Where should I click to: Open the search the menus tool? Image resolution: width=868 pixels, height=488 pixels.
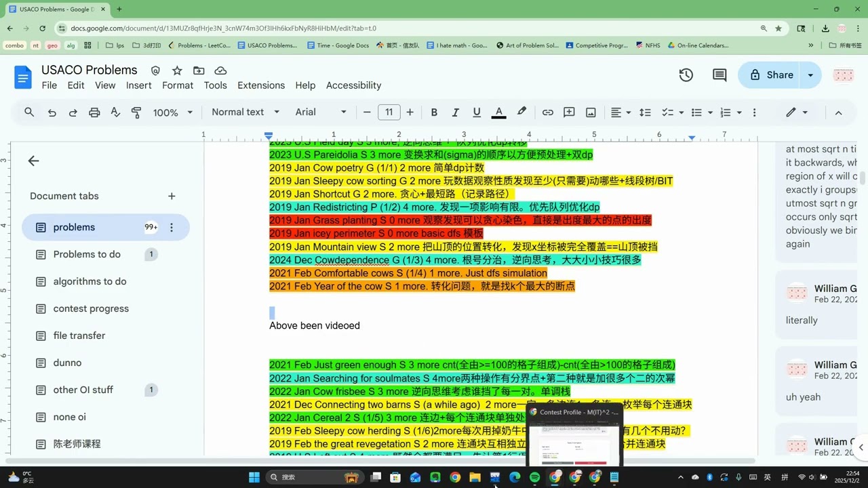(x=29, y=113)
